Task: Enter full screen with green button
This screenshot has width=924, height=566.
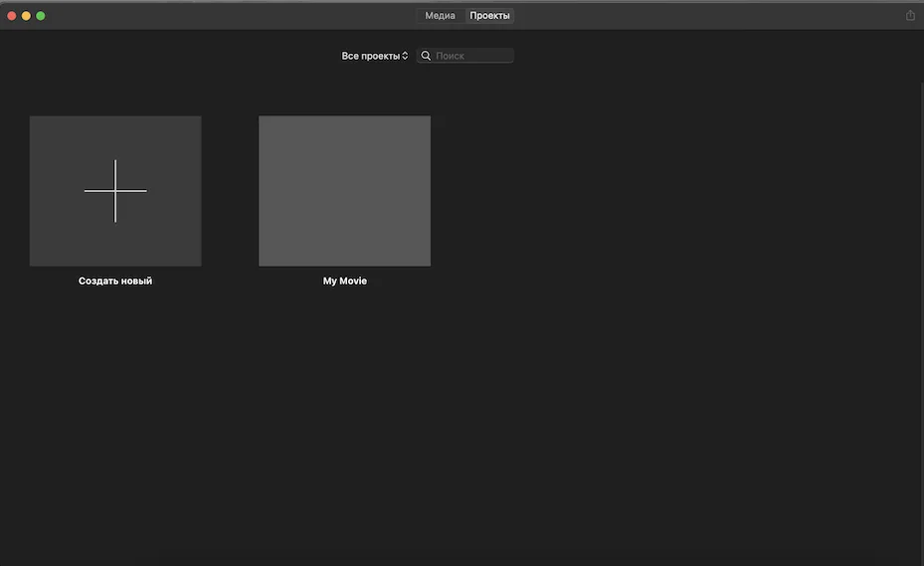Action: [x=41, y=16]
